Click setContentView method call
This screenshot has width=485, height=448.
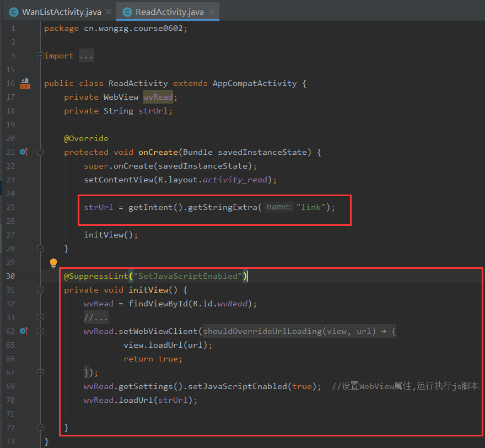tap(118, 180)
